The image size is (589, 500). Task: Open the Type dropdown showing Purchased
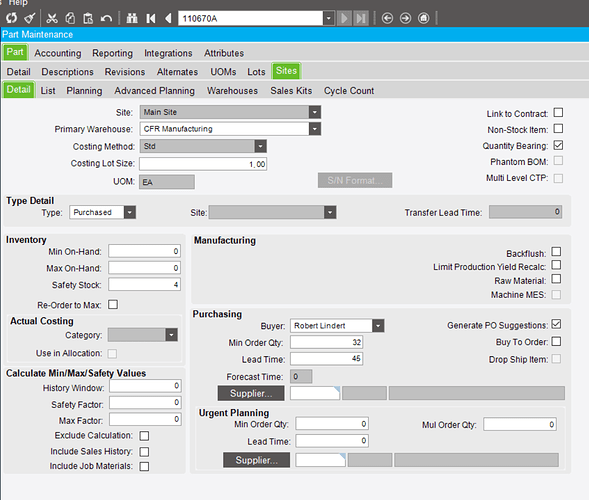tap(130, 212)
